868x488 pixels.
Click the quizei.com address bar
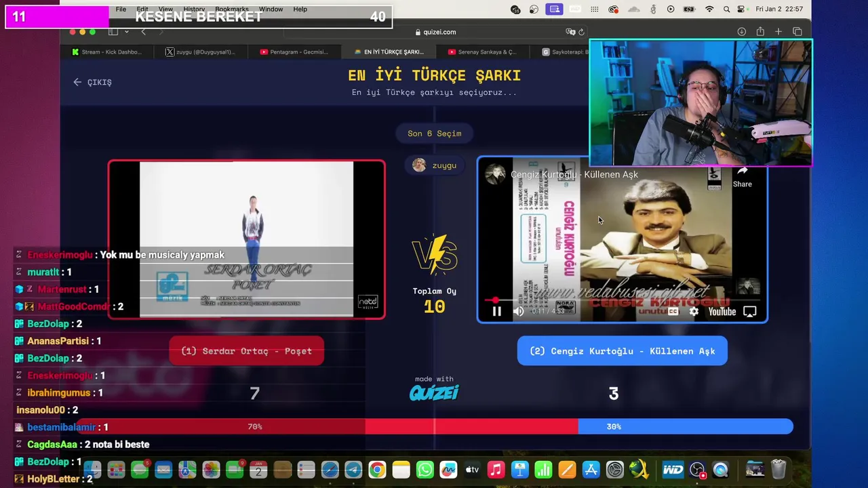pos(435,32)
